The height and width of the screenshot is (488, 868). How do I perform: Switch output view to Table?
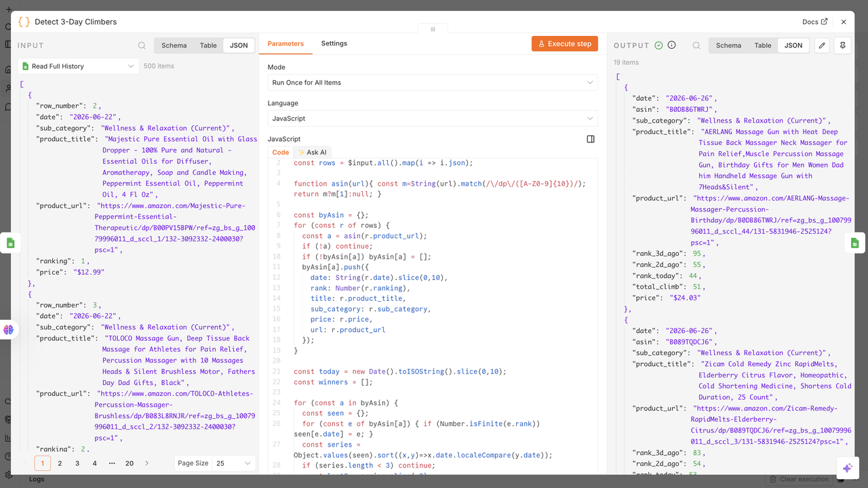(763, 45)
